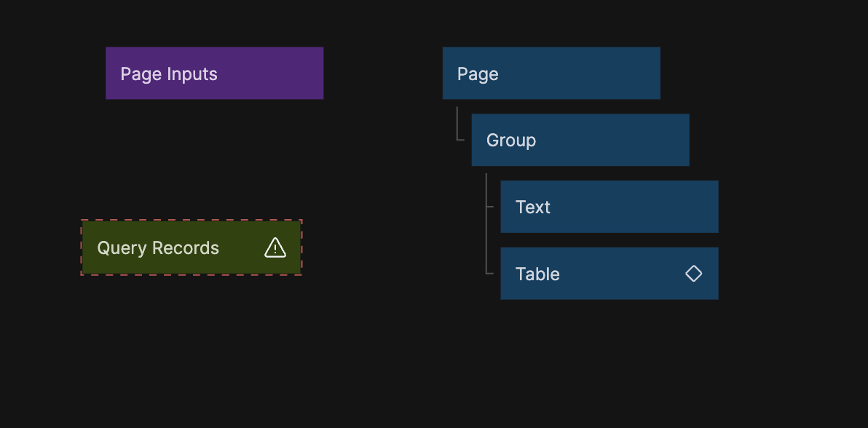Click the warning triangle on Query Records

click(275, 248)
